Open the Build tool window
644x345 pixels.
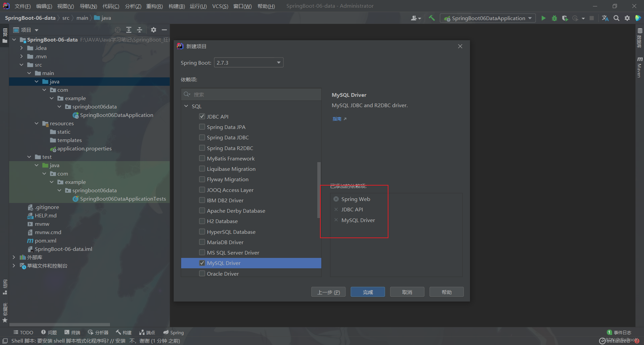point(123,333)
